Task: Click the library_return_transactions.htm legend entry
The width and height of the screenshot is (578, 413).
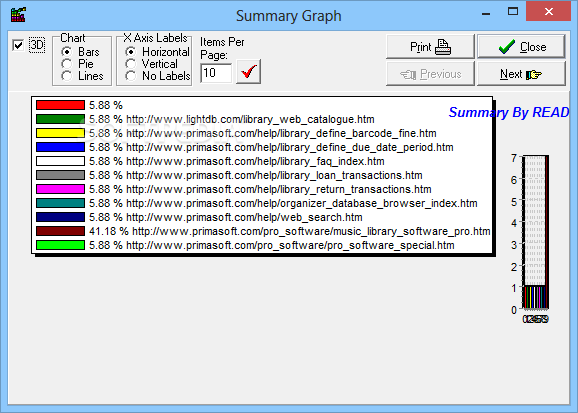Action: (260, 190)
